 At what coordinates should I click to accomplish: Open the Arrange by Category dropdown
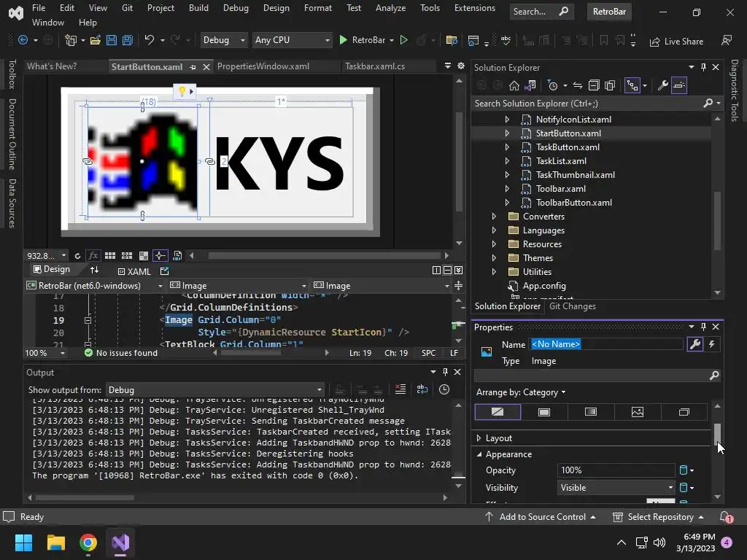coord(521,392)
